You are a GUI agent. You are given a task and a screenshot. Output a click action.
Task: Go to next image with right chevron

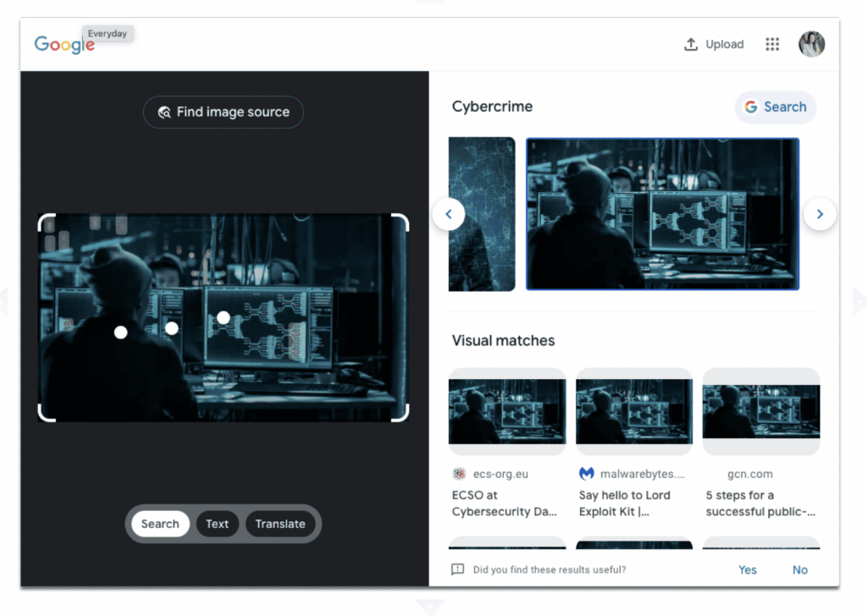[x=820, y=214]
